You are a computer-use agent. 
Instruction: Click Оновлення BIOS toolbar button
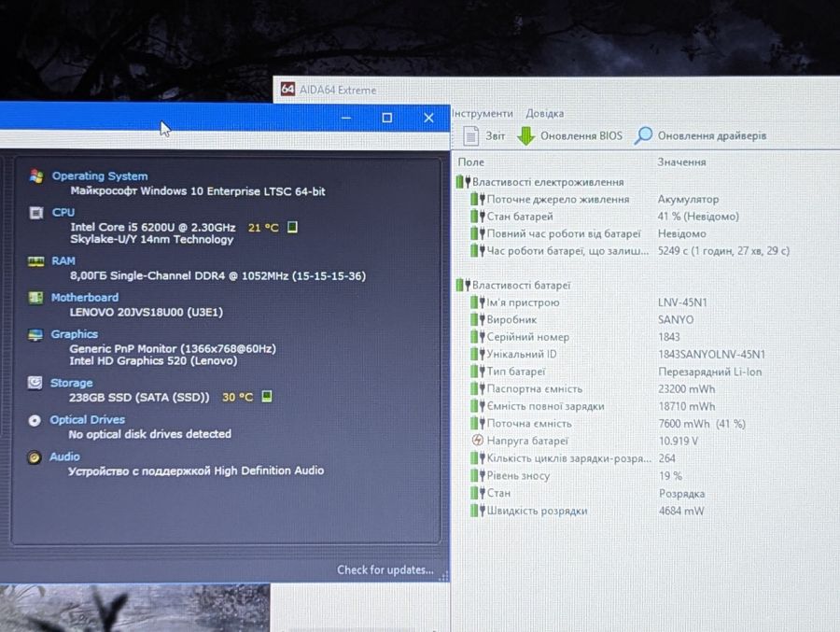pyautogui.click(x=570, y=135)
